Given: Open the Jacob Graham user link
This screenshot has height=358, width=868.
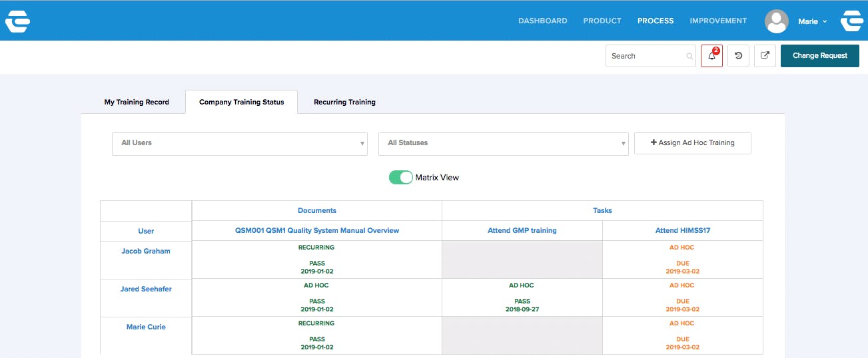Looking at the screenshot, I should 146,251.
